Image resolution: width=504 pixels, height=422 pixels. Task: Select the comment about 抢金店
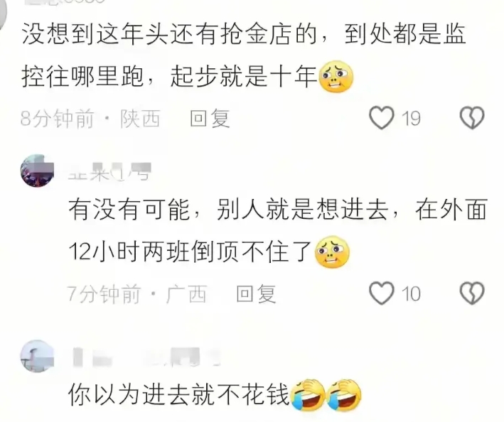244,55
